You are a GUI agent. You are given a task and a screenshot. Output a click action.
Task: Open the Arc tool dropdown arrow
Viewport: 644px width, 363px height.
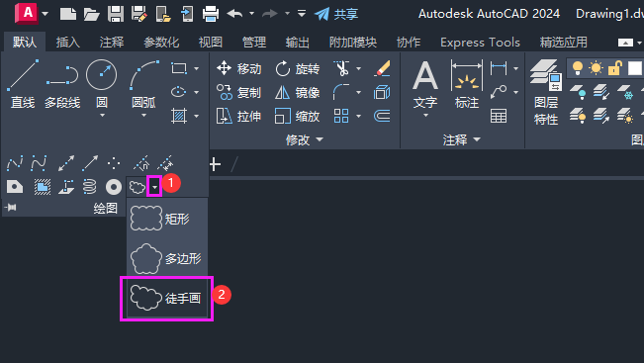coord(143,116)
